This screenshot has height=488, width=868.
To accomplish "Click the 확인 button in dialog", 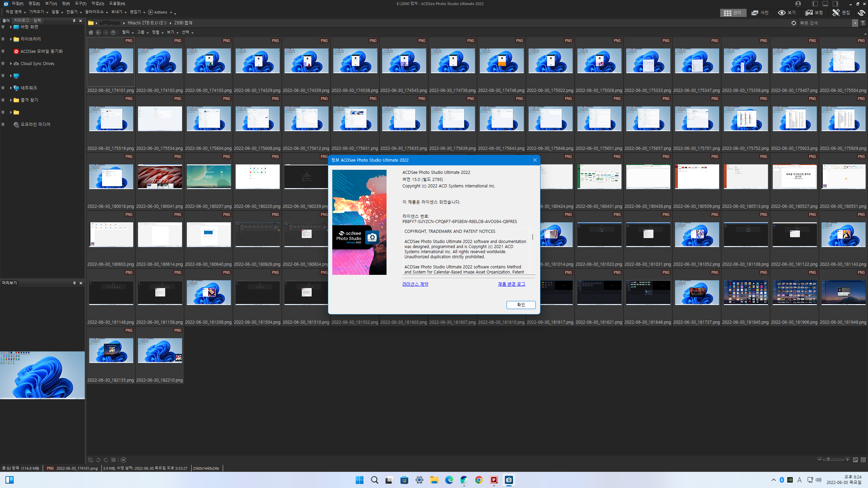I will [x=521, y=305].
